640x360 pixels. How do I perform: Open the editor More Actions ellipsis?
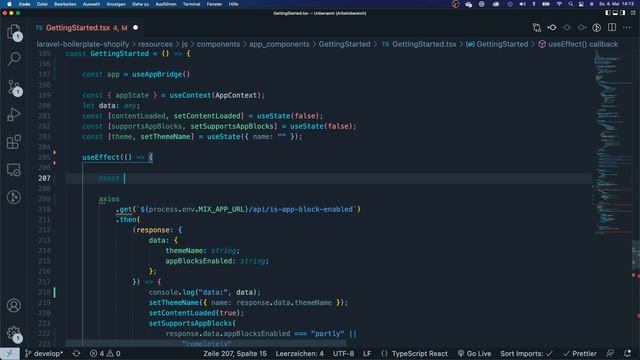coord(627,28)
